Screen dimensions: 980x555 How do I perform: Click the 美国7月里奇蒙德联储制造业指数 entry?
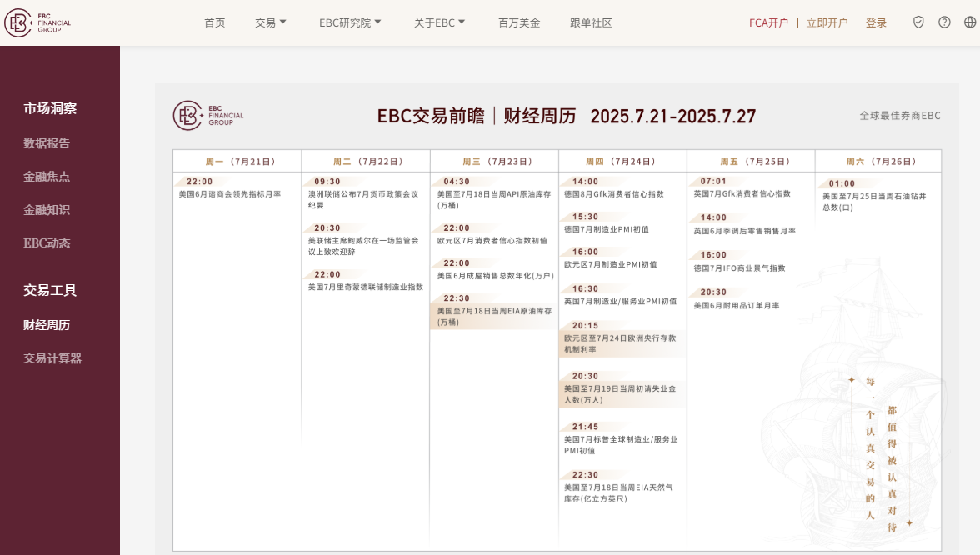coord(365,287)
